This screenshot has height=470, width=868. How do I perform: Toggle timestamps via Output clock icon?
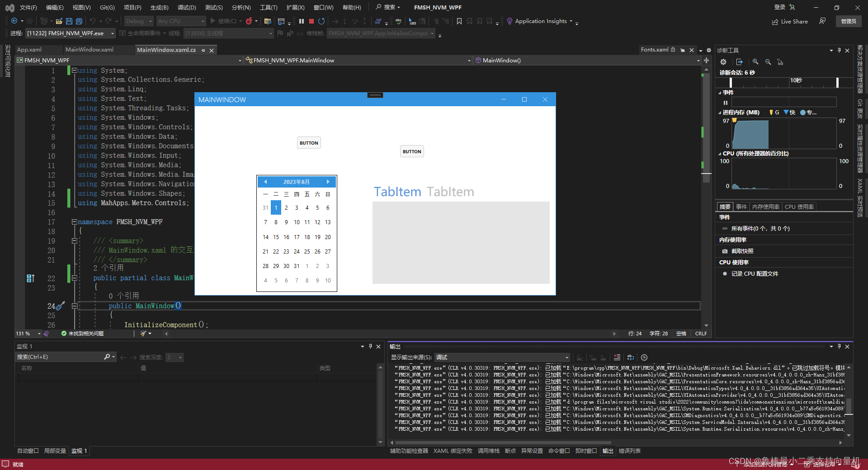coord(644,357)
